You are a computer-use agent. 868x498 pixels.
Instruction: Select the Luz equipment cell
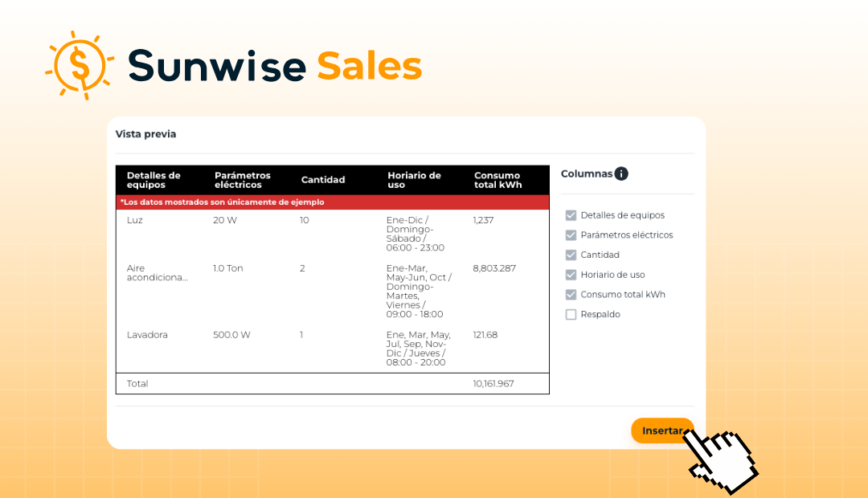[134, 220]
